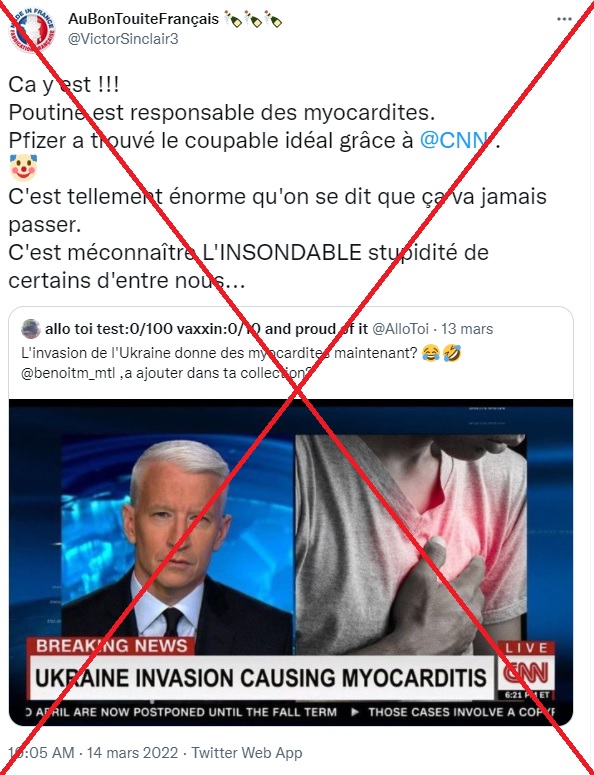Click the clown emoji in the tweet
Screen dimensions: 594x775
pyautogui.click(x=23, y=167)
